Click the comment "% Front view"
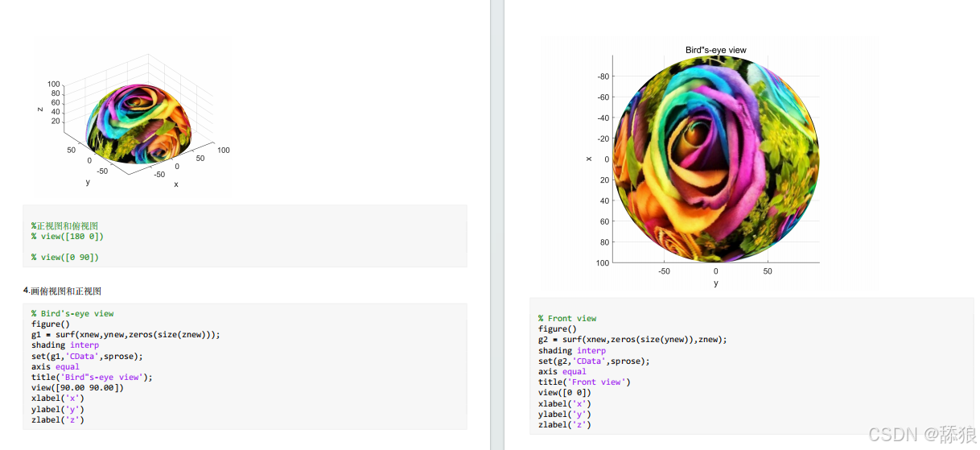This screenshot has height=450, width=980. [x=567, y=319]
